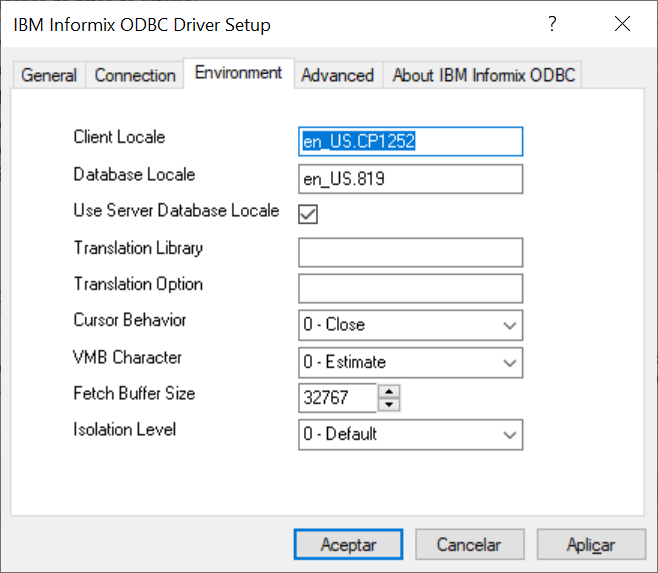Screen dimensions: 658x573
Task: Click the Use Server Database Locale label
Action: click(176, 210)
